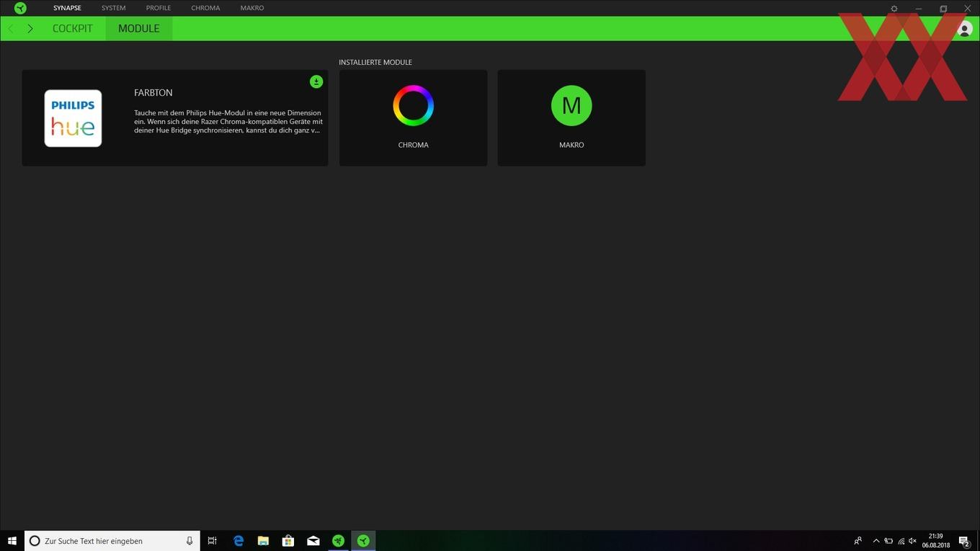Image resolution: width=980 pixels, height=551 pixels.
Task: Close the Synapse window
Action: pos(968,9)
